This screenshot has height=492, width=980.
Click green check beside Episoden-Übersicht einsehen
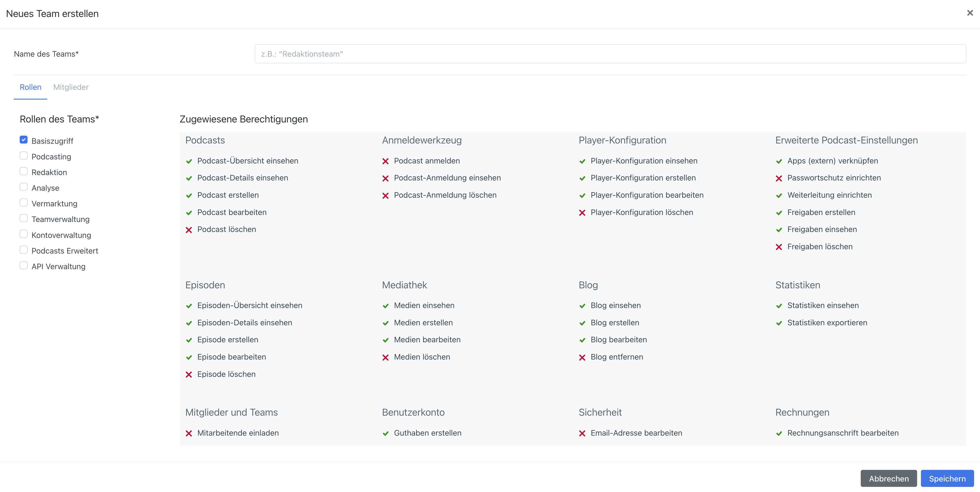tap(189, 306)
